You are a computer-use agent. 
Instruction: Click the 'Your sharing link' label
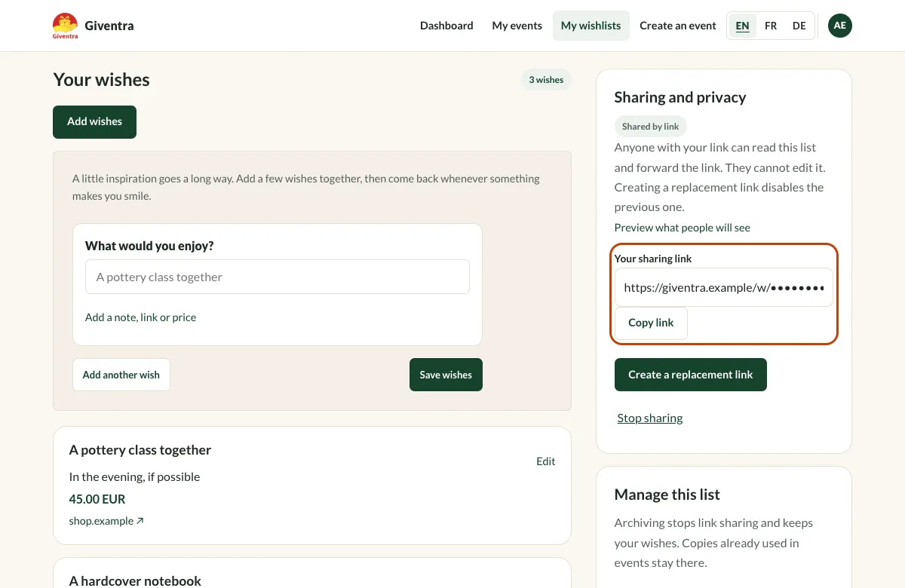[653, 259]
